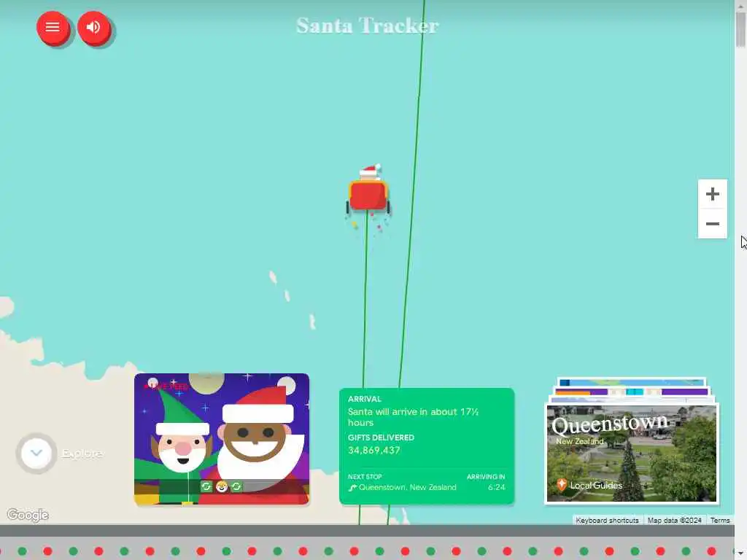Screen dimensions: 747x560
Task: Click Santa's sleigh on the map
Action: click(x=368, y=190)
